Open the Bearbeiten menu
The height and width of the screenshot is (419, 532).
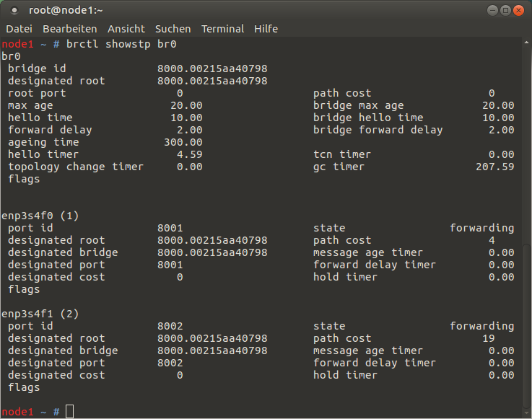pyautogui.click(x=70, y=29)
